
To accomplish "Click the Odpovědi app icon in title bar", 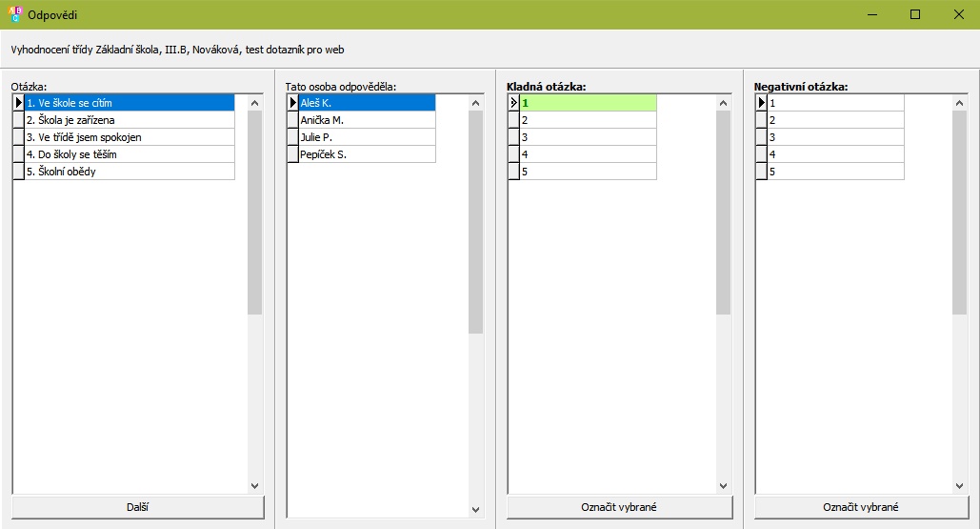I will click(x=14, y=14).
